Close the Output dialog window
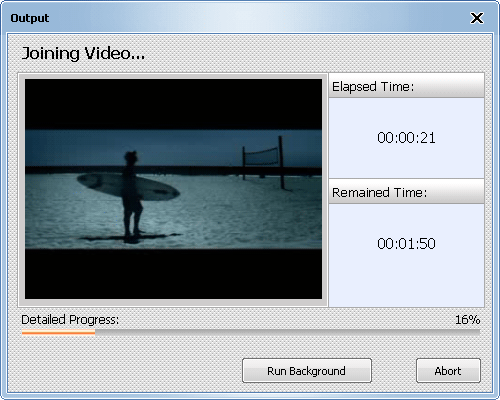Image resolution: width=500 pixels, height=400 pixels. [x=477, y=18]
